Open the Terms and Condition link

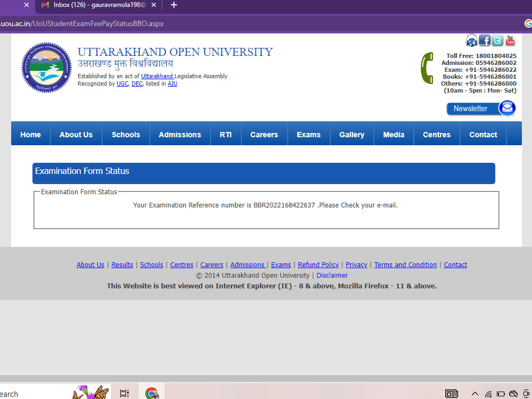coord(405,264)
